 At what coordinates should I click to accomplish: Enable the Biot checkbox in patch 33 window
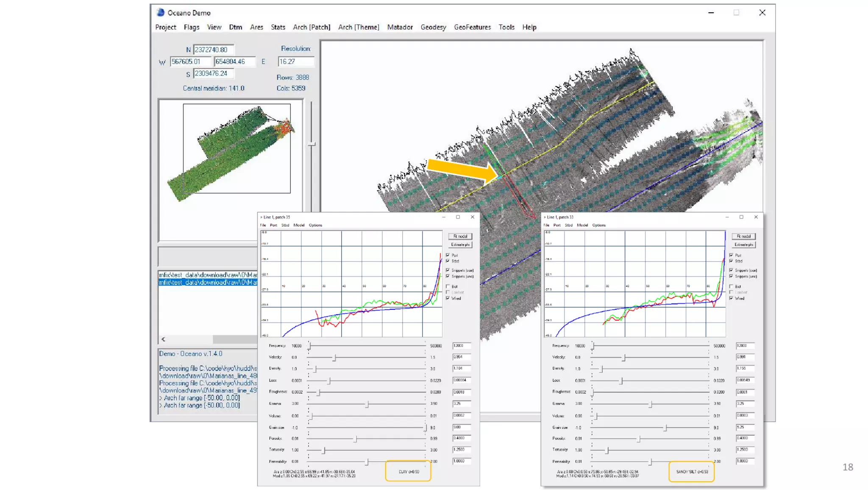731,286
